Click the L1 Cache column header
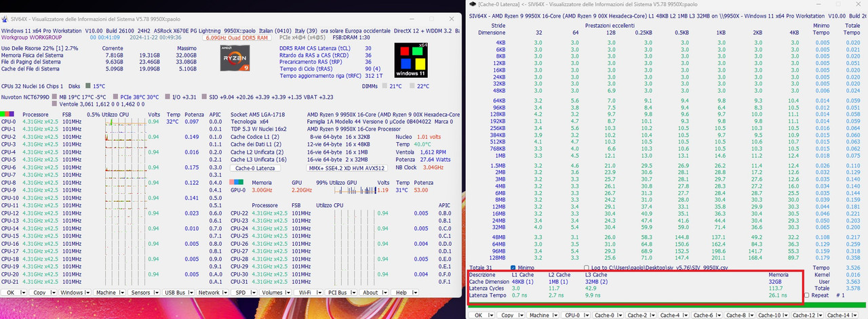Image resolution: width=868 pixels, height=319 pixels. tap(523, 274)
